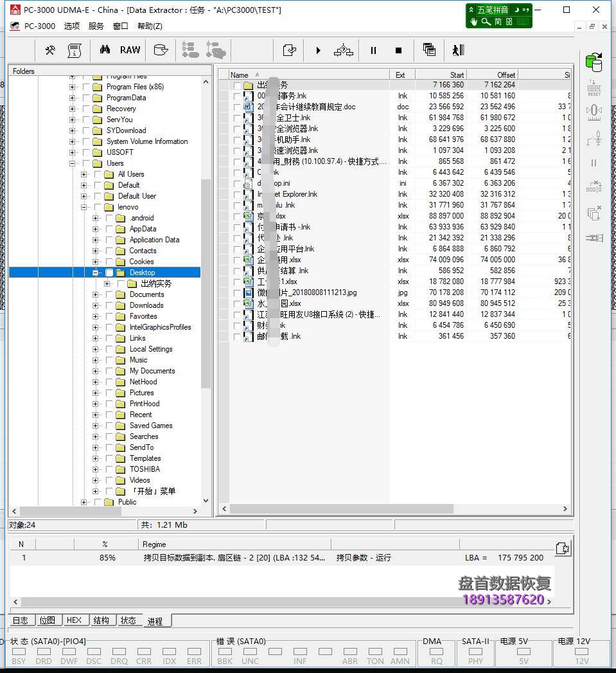Check the checkbox next to Users folder

click(x=86, y=163)
